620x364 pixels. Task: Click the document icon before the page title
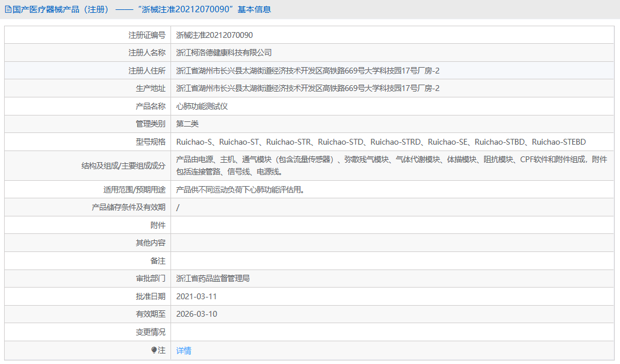(x=8, y=9)
